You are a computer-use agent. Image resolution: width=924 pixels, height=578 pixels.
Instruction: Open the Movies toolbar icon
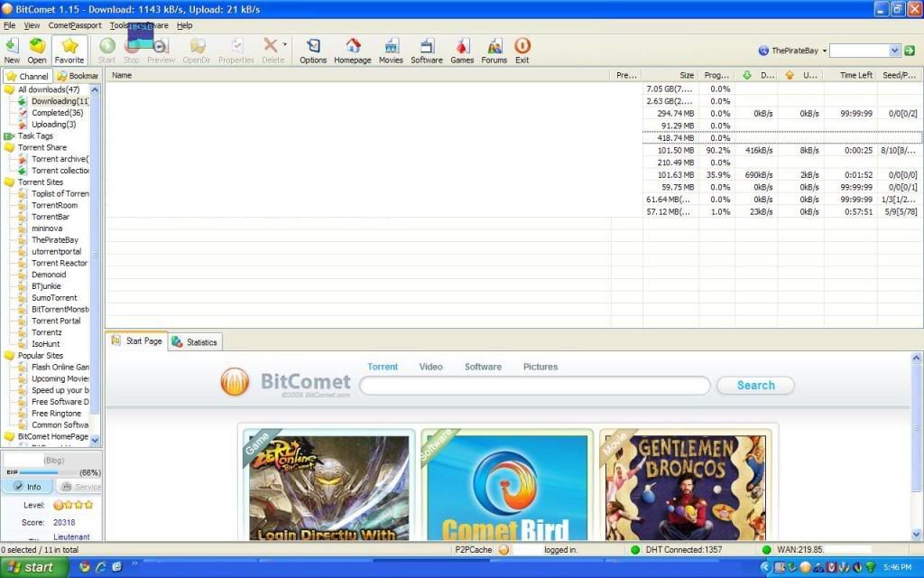coord(391,50)
